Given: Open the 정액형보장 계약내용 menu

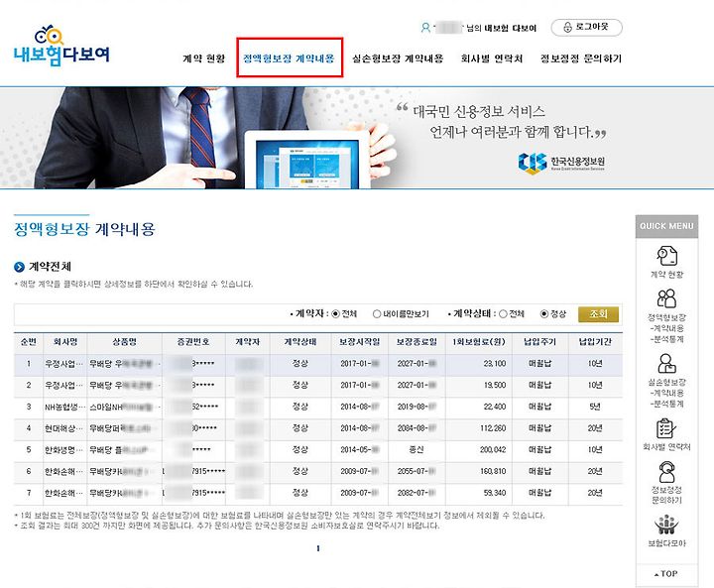Looking at the screenshot, I should point(289,59).
